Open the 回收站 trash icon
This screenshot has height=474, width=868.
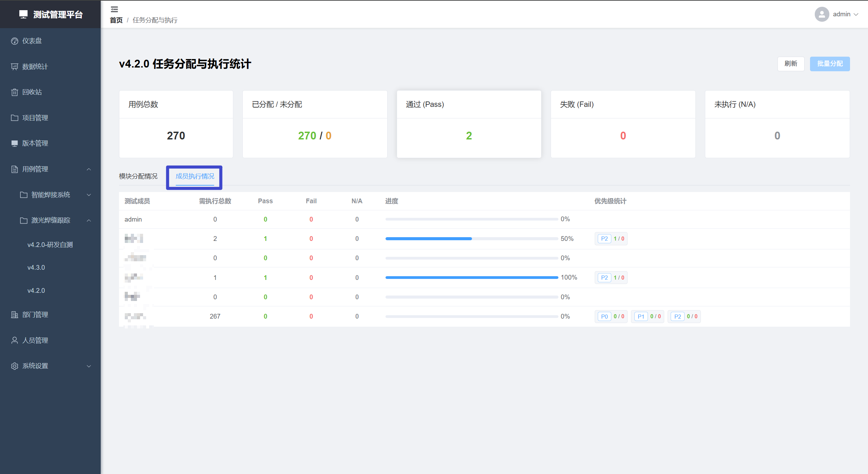[15, 92]
